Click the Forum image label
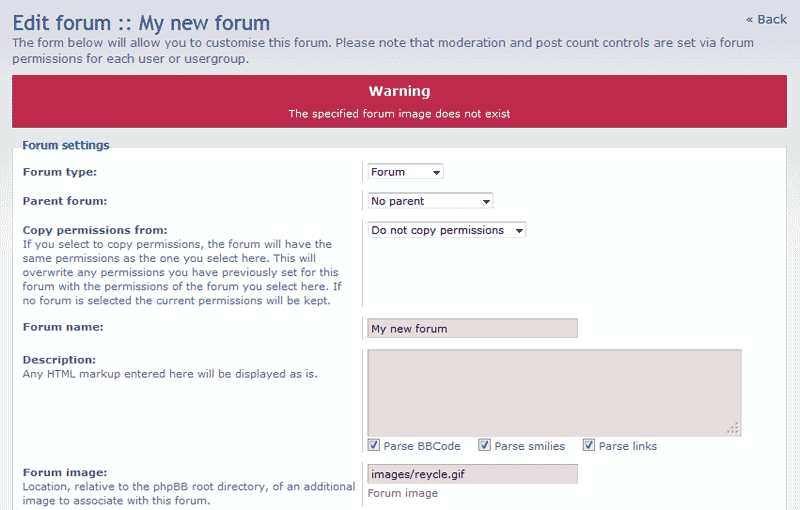800x510 pixels. coord(65,473)
